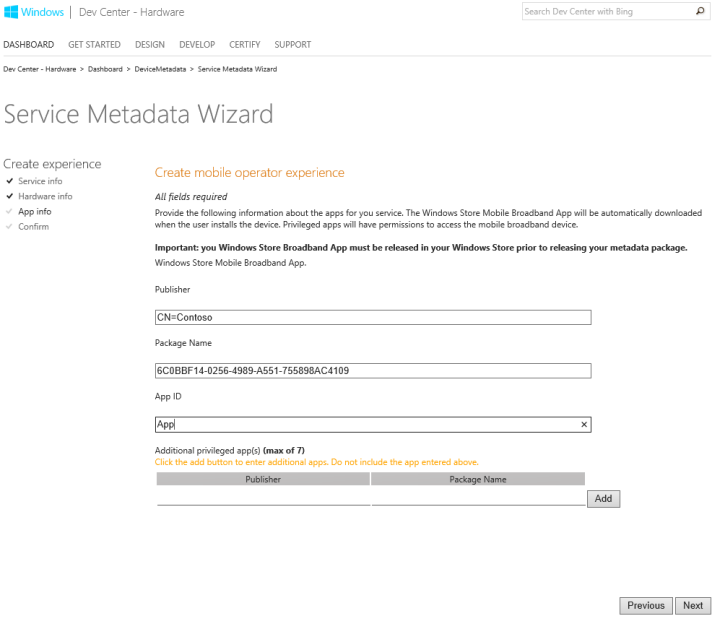The height and width of the screenshot is (621, 720).
Task: Go to DeviceMetadata breadcrumb link
Action: (x=160, y=69)
